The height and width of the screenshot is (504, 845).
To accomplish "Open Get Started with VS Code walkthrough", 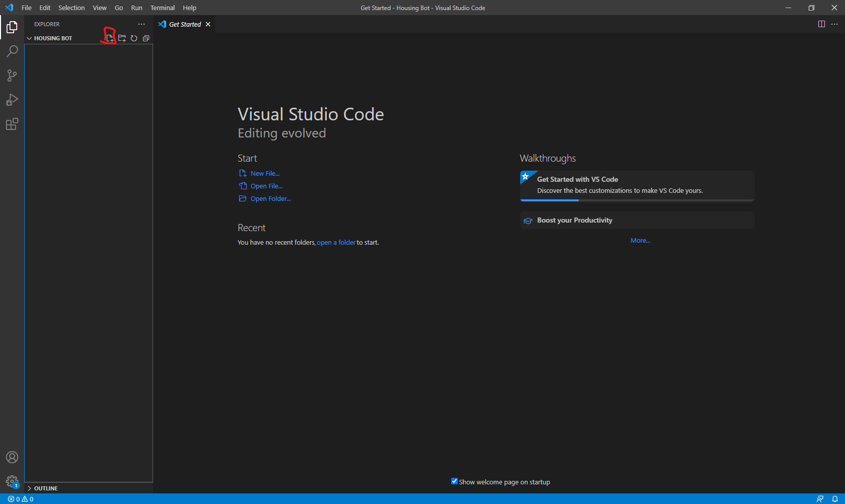I will click(637, 186).
